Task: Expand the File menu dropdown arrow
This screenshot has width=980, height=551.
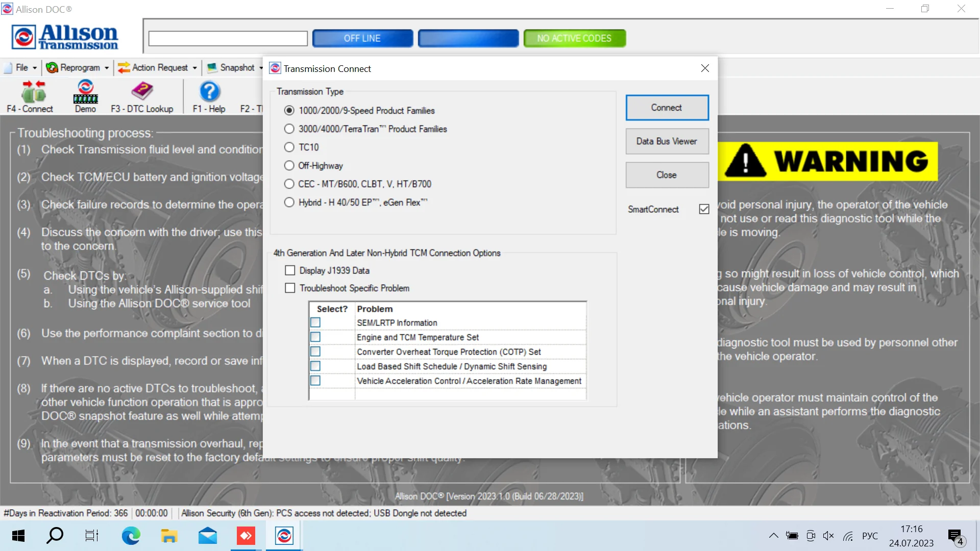Action: (35, 68)
